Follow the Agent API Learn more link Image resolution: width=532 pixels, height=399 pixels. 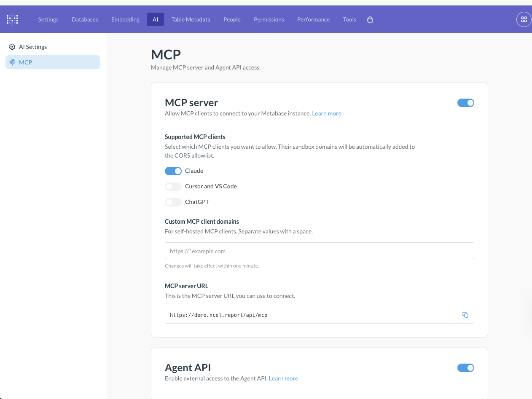[283, 378]
